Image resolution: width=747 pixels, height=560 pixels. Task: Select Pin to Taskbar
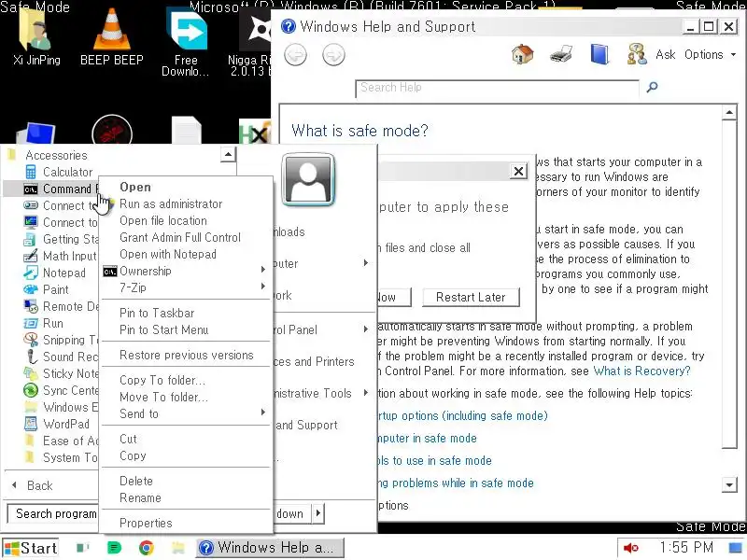[x=186, y=313]
